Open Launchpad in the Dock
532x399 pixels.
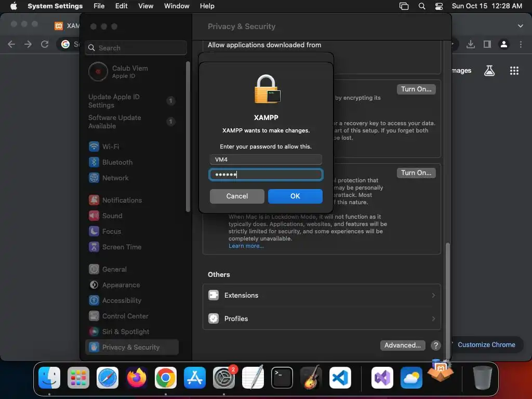pyautogui.click(x=78, y=378)
